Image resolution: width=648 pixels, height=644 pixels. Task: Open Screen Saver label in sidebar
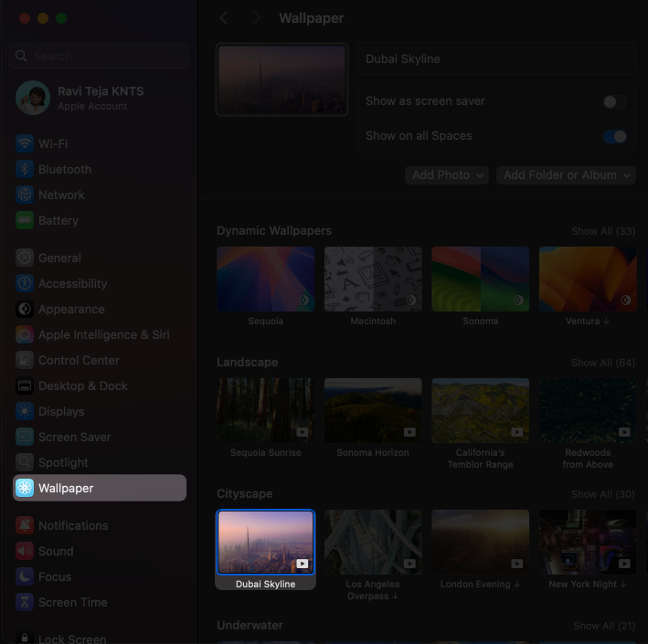[x=74, y=437]
